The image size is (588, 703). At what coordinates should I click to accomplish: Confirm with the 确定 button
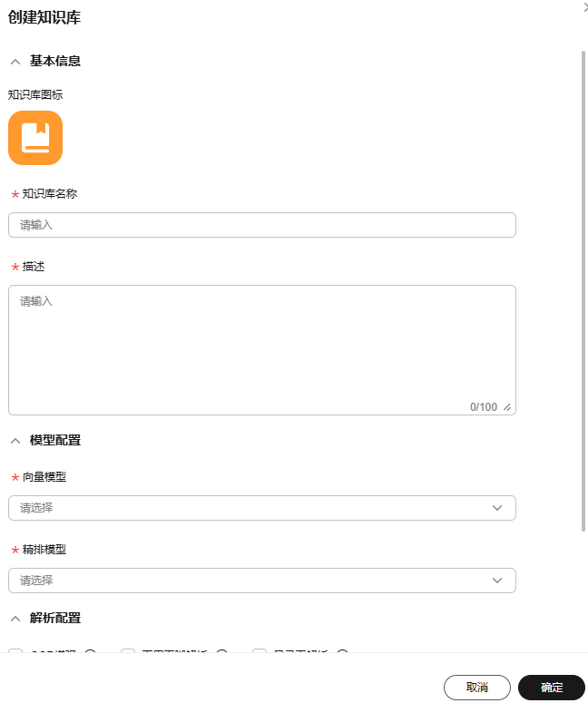click(552, 688)
